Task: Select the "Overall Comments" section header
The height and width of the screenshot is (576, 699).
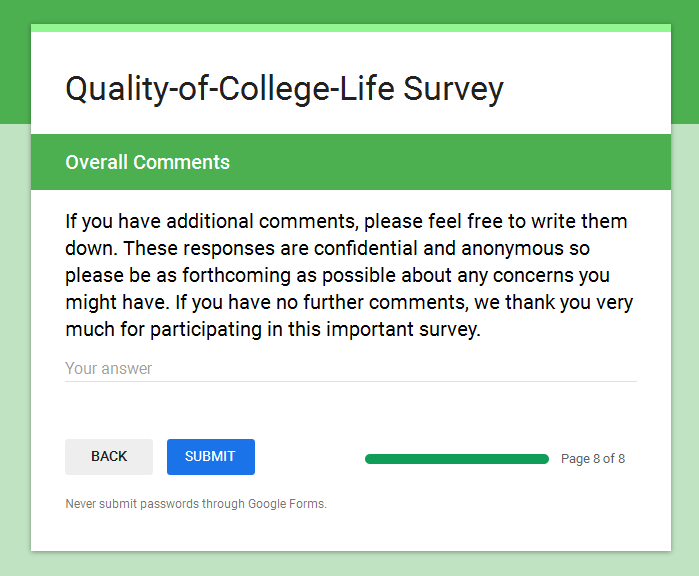Action: 148,162
